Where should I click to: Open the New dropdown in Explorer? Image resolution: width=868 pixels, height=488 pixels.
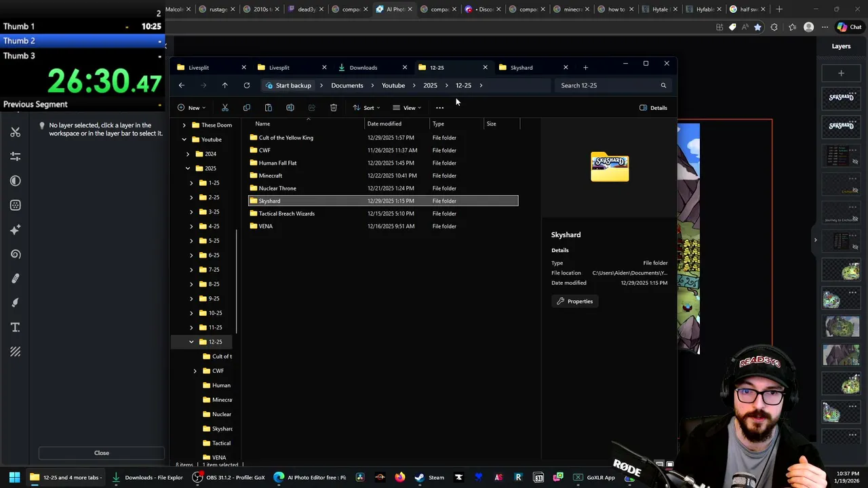click(191, 108)
